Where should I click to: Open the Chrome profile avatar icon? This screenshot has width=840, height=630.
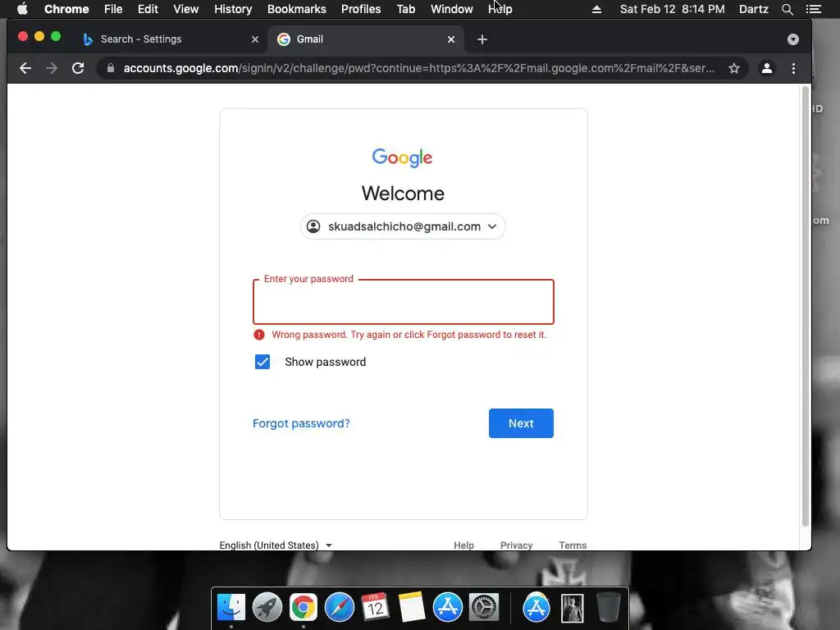(767, 69)
